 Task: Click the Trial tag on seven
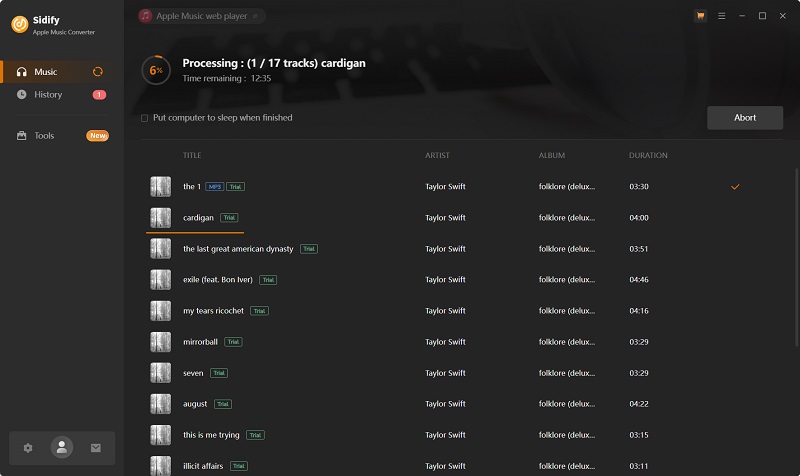(x=219, y=373)
